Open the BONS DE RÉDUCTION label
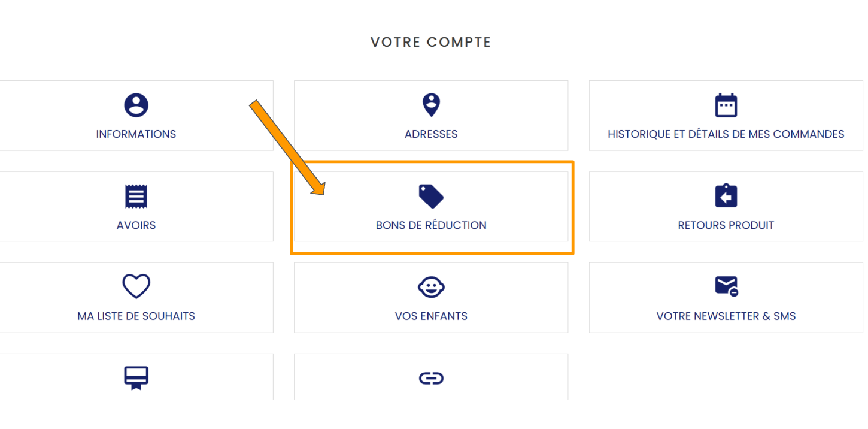The image size is (868, 429). tap(431, 225)
